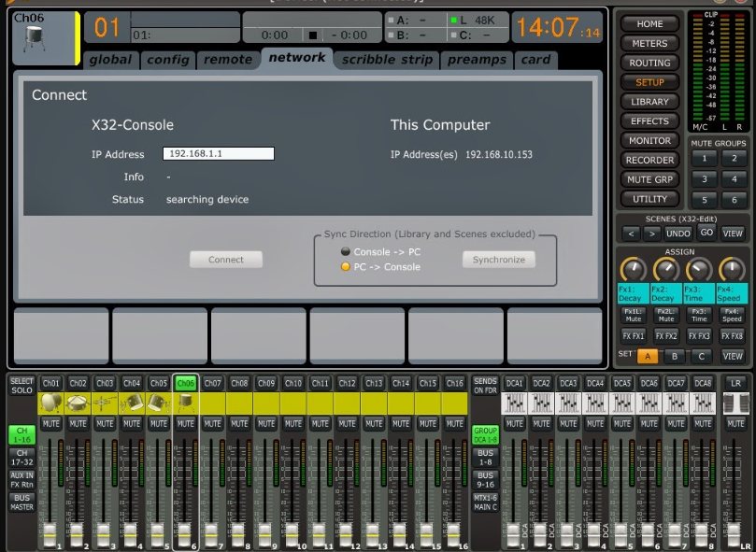Open the config tab
756x552 pixels.
click(x=168, y=60)
